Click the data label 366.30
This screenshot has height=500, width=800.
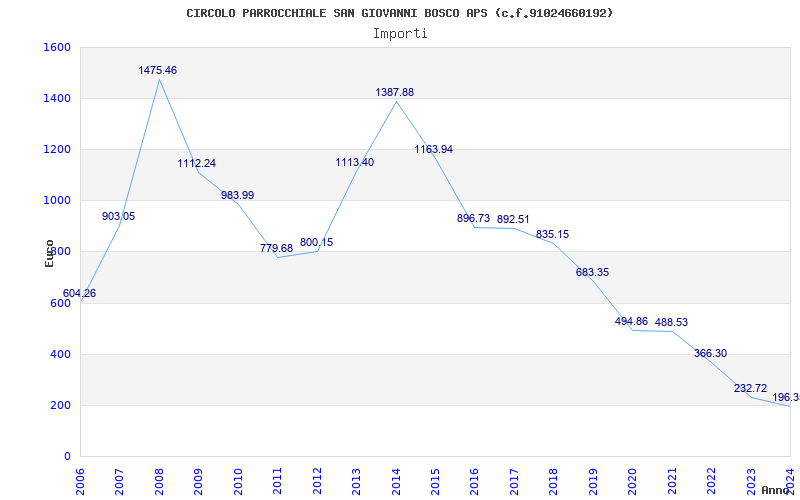710,353
